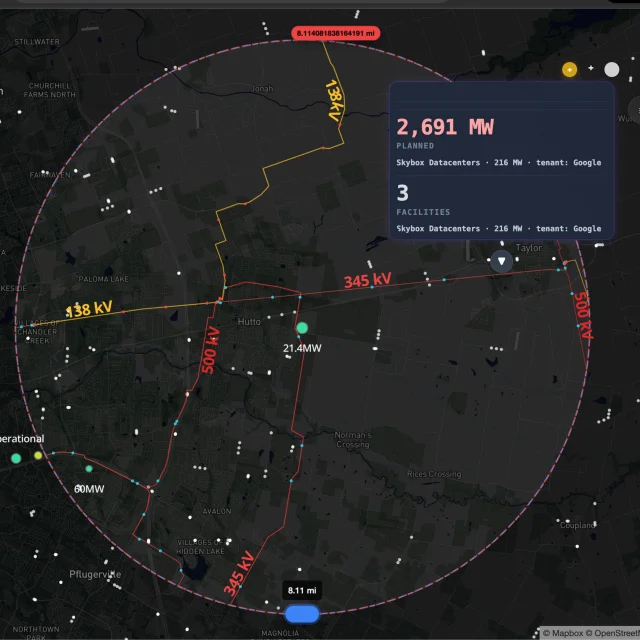The width and height of the screenshot is (640, 640).
Task: Click the 2,691 MW planned capacity value
Action: (445, 127)
